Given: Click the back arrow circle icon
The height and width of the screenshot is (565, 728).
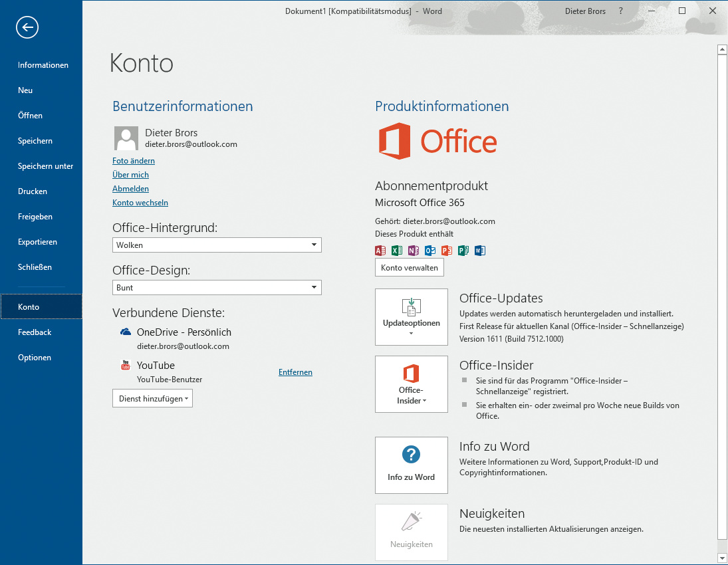Looking at the screenshot, I should 27,27.
